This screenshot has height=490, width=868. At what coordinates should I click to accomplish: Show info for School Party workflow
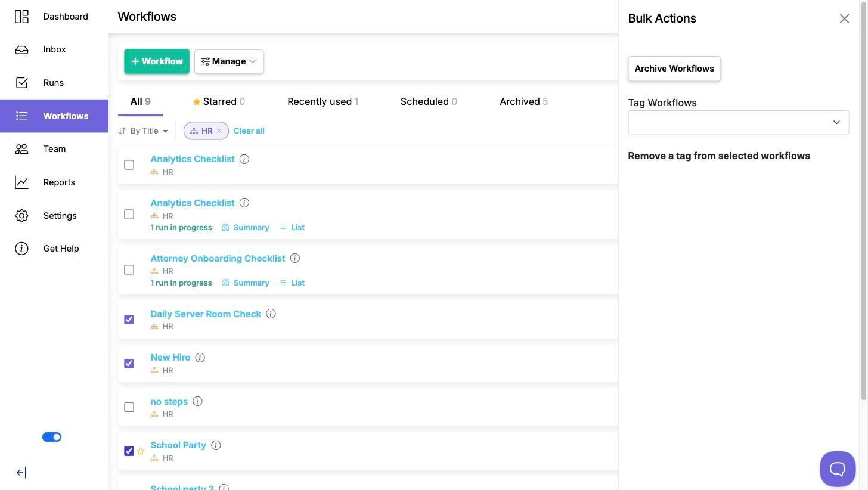point(216,445)
